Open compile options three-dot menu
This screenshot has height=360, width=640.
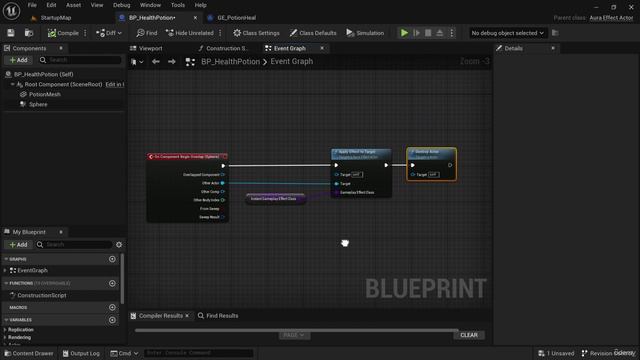click(x=85, y=33)
